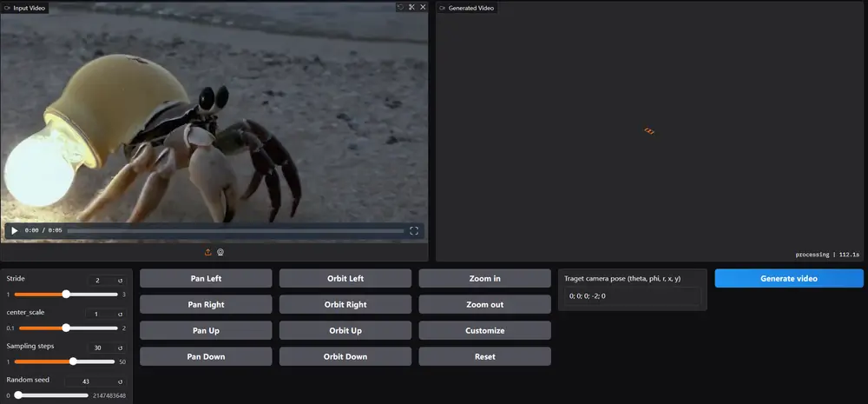The height and width of the screenshot is (404, 868).
Task: Enter fullscreen for the input video
Action: (x=414, y=231)
